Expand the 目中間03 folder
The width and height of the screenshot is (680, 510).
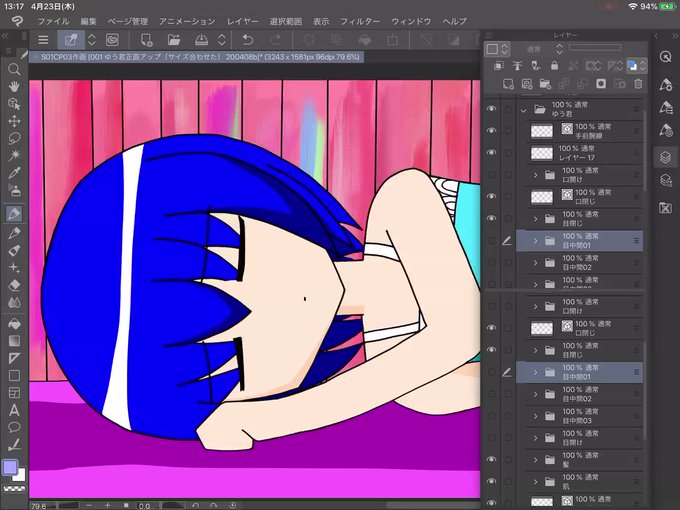point(536,416)
